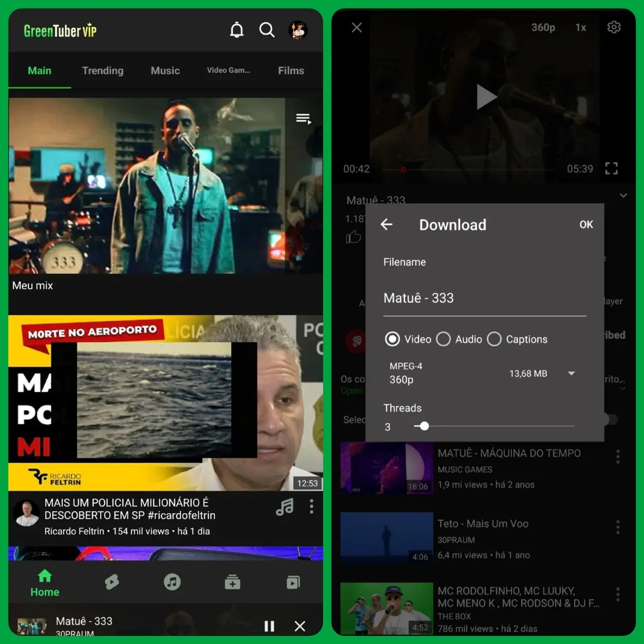Screen dimensions: 644x644
Task: Open the MC Rodolfinho video thumbnail
Action: (387, 608)
